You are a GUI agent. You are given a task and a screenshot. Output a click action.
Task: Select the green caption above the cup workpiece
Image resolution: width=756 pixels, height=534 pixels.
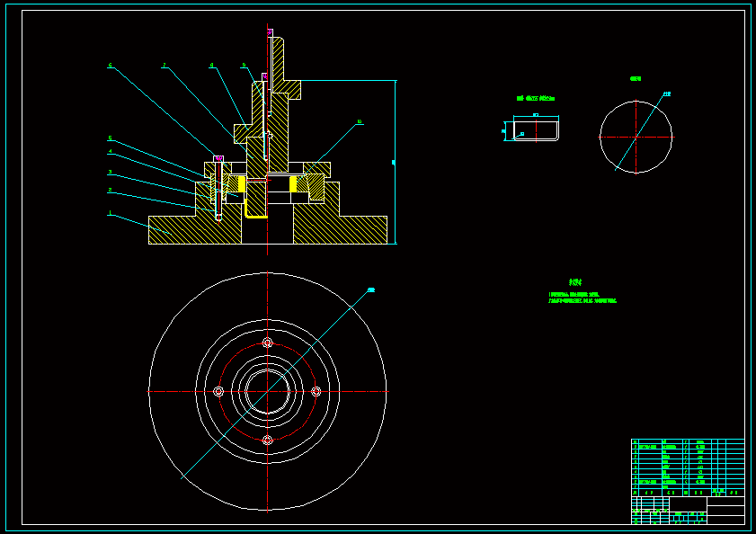point(536,98)
